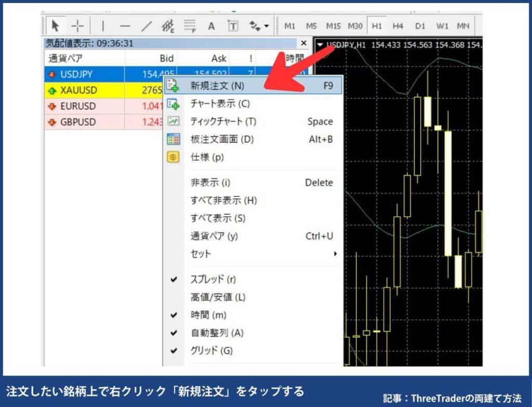The image size is (532, 407).
Task: Click the チャート表示 menu icon
Action: point(173,103)
